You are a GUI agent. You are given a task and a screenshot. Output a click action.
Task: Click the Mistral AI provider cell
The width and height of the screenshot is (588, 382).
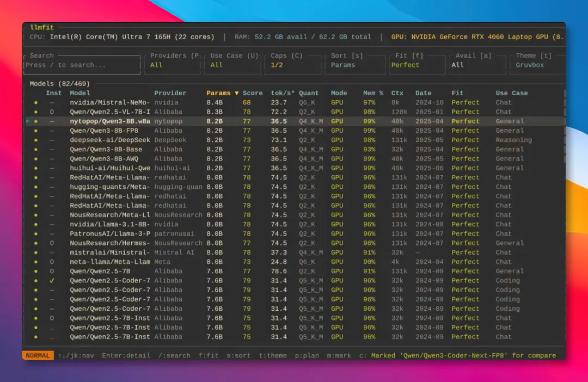point(174,252)
